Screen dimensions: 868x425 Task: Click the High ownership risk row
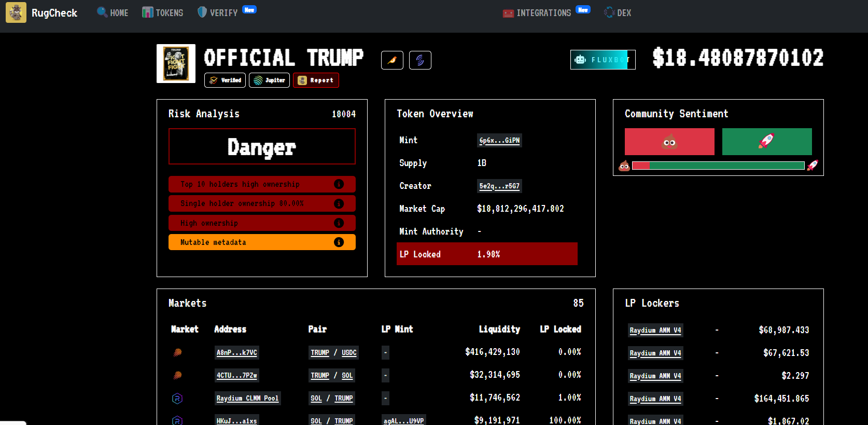point(262,223)
